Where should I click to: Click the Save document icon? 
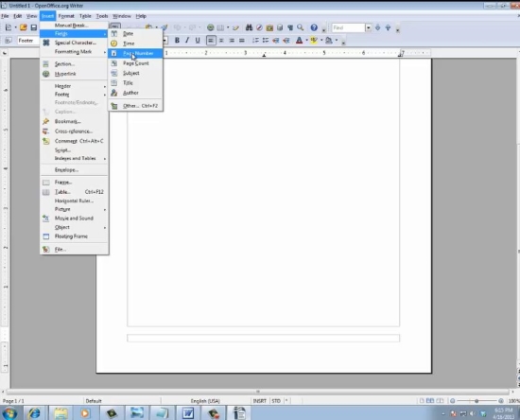click(33, 27)
